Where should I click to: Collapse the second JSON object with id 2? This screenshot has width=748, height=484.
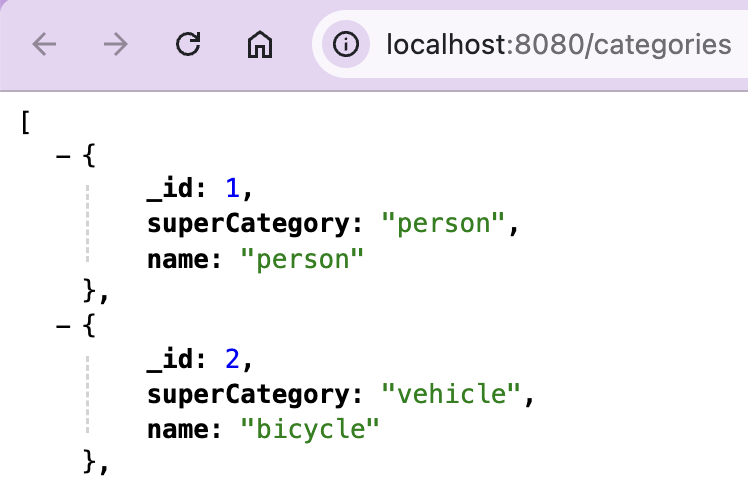coord(63,327)
